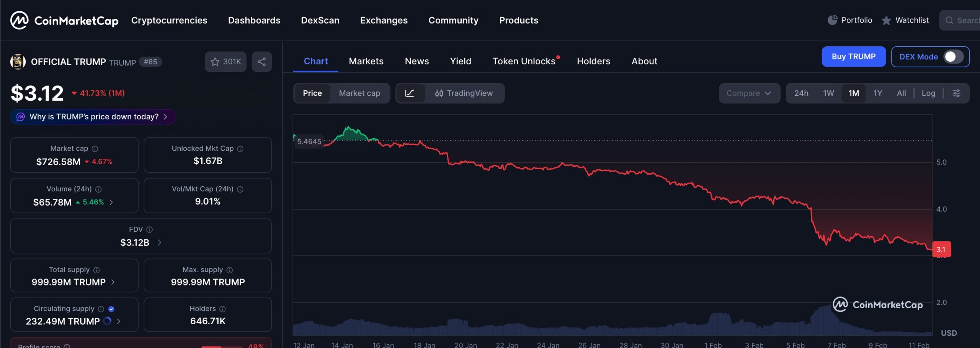The image size is (980, 348).
Task: Open 'Why is TRUMP's price down today?'
Action: click(93, 117)
